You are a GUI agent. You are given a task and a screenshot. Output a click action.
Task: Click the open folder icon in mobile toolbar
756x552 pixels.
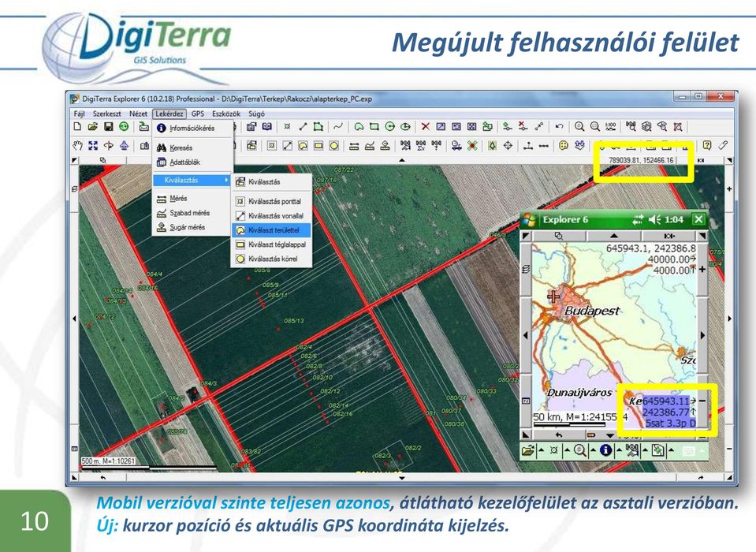pos(528,451)
